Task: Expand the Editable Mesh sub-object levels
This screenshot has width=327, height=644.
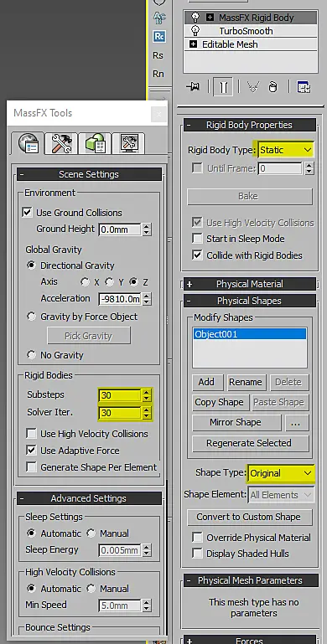Action: coord(194,44)
